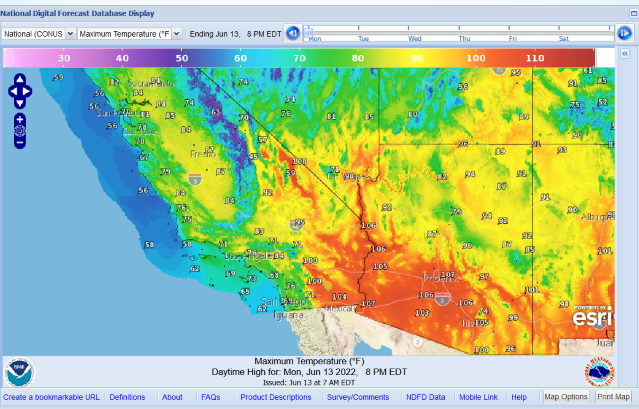Image resolution: width=639 pixels, height=409 pixels.
Task: Click the Tijuana label on the map
Action: [x=288, y=315]
